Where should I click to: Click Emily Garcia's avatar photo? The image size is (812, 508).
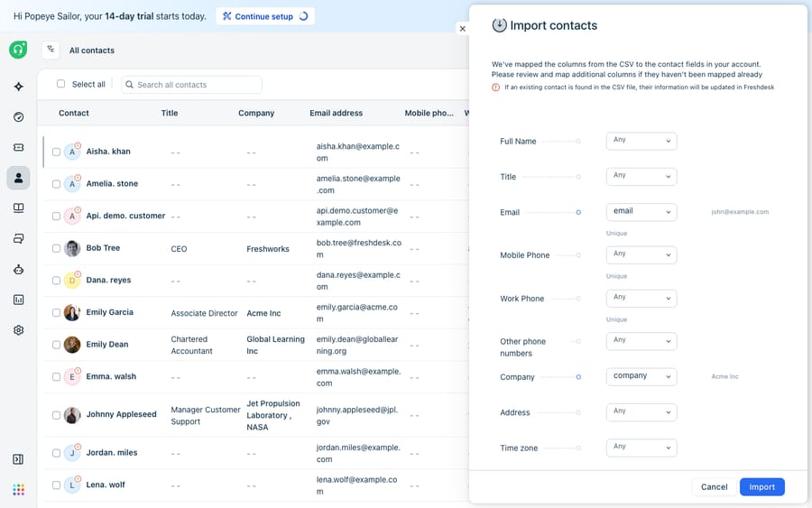[72, 313]
